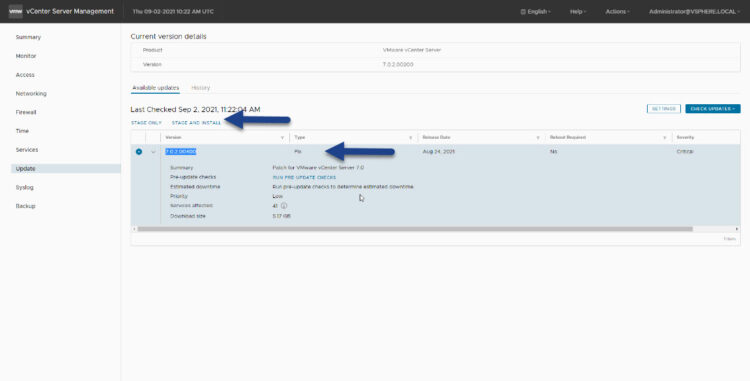Open the Type column filter icon
The width and height of the screenshot is (750, 381).
pyautogui.click(x=410, y=138)
